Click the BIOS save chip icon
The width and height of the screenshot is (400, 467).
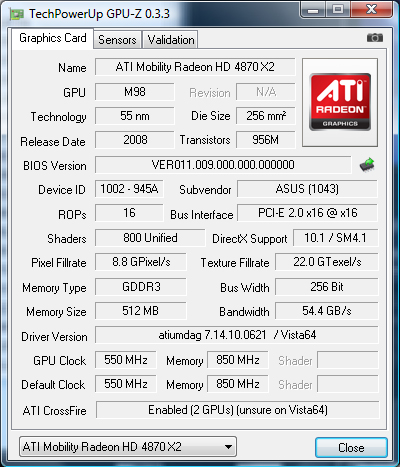tap(367, 165)
